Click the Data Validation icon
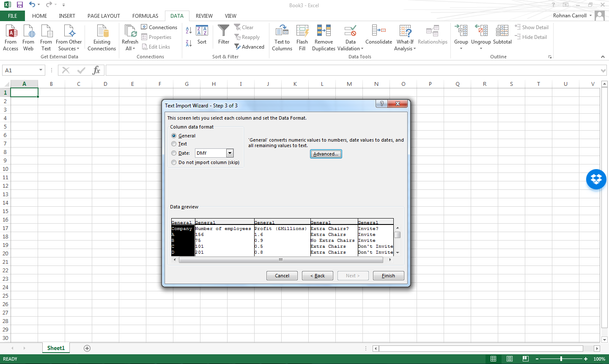609x364 pixels. click(351, 31)
